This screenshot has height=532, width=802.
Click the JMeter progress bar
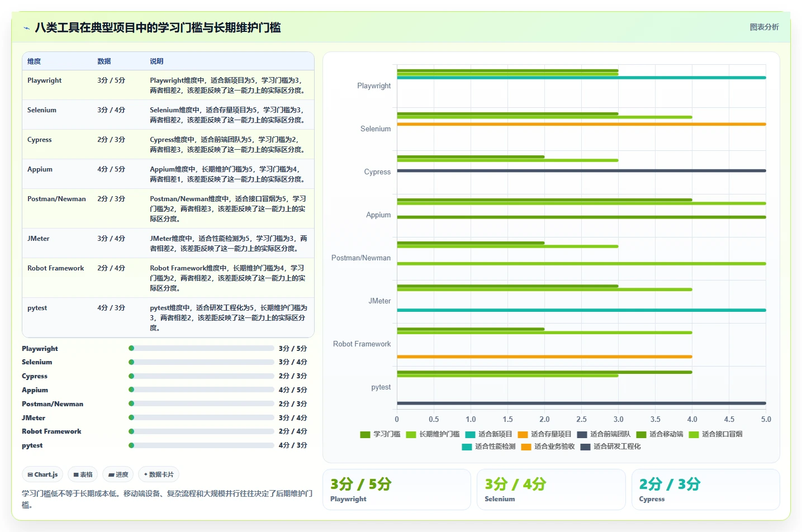point(201,417)
